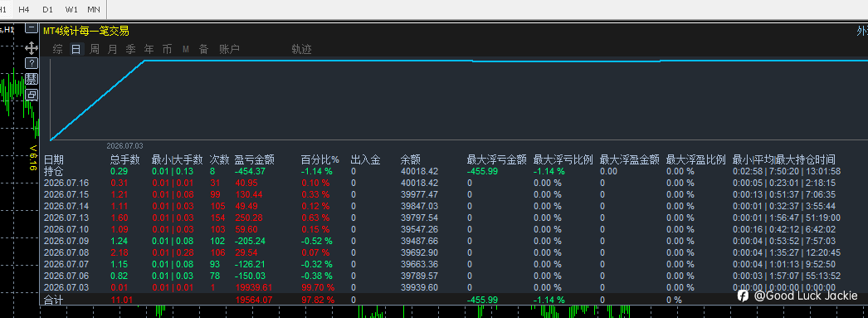Click the 39692.90 balance value
This screenshot has width=868, height=318.
419,252
